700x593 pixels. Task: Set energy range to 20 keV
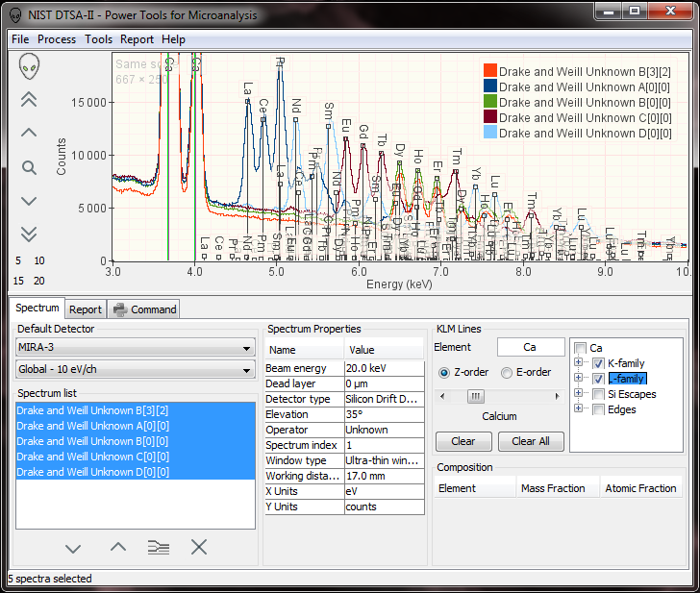39,281
